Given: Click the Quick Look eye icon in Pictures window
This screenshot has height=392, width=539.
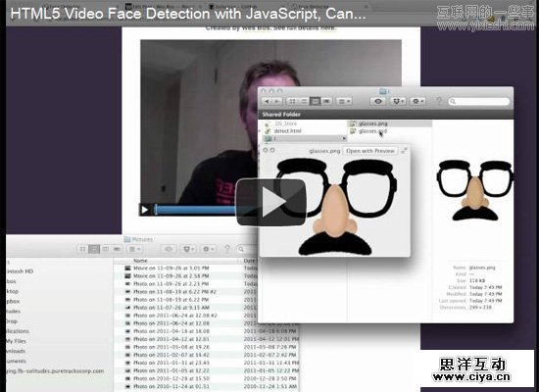Looking at the screenshot, I should pos(169,249).
